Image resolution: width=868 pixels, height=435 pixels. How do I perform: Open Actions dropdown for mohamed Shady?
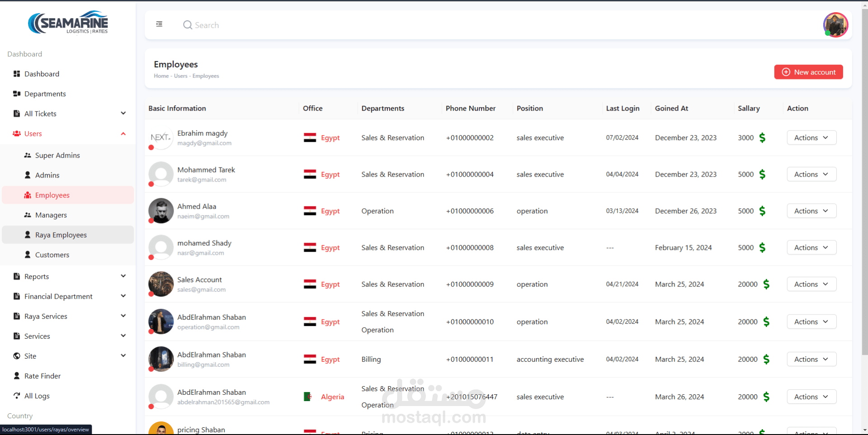811,248
